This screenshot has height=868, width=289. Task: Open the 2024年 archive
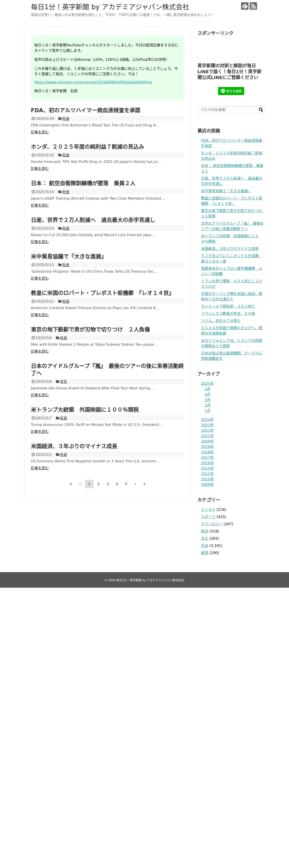click(207, 420)
